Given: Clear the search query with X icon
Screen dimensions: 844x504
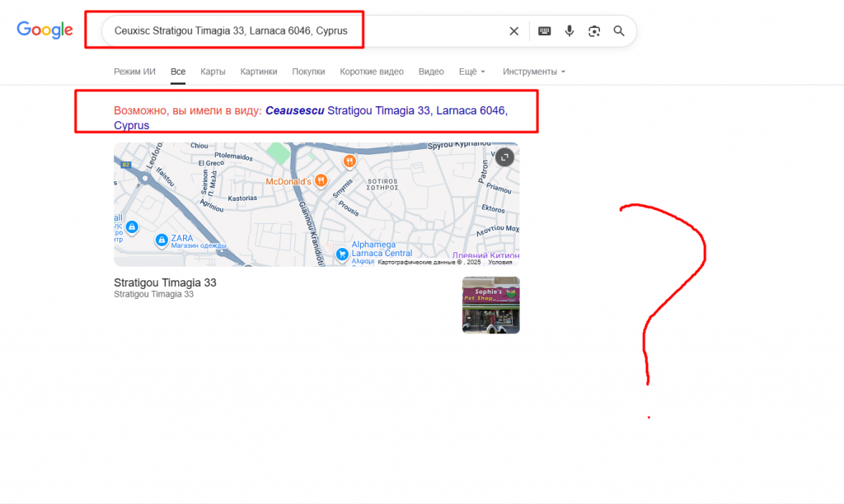Looking at the screenshot, I should click(513, 31).
